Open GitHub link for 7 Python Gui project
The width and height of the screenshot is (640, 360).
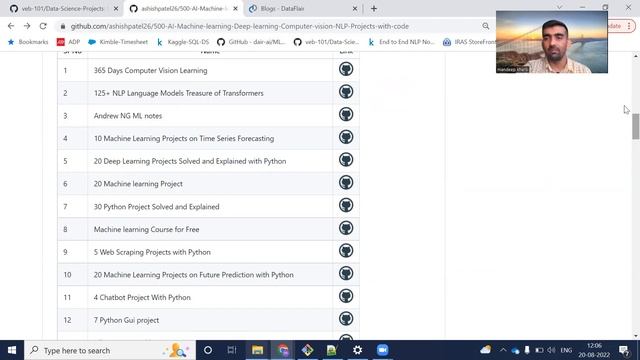point(346,319)
